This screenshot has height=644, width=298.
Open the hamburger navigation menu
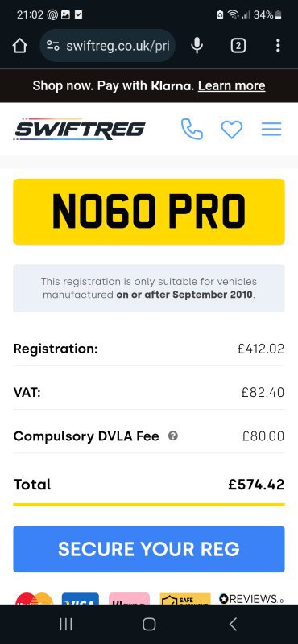coord(271,130)
